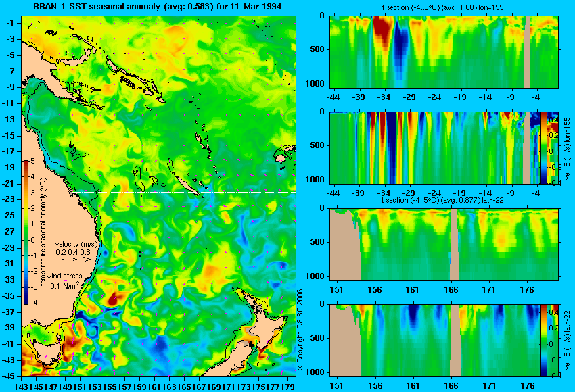Click the '500' depth tick of the top section
The width and height of the screenshot is (575, 392).
[317, 50]
